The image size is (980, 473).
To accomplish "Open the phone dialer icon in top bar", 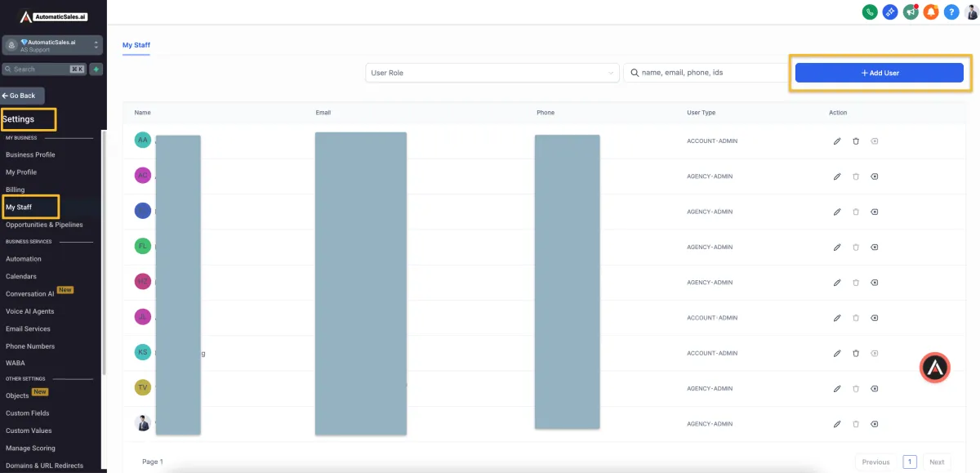I will (870, 12).
